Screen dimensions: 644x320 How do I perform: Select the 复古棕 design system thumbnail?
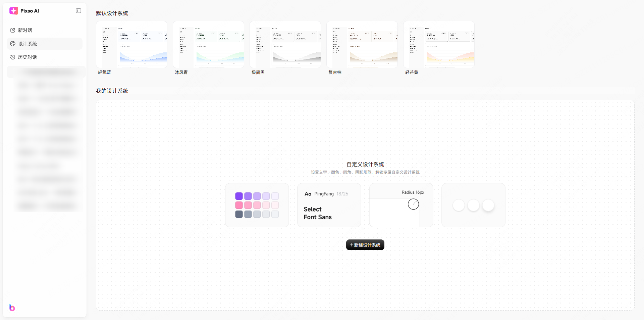[362, 44]
